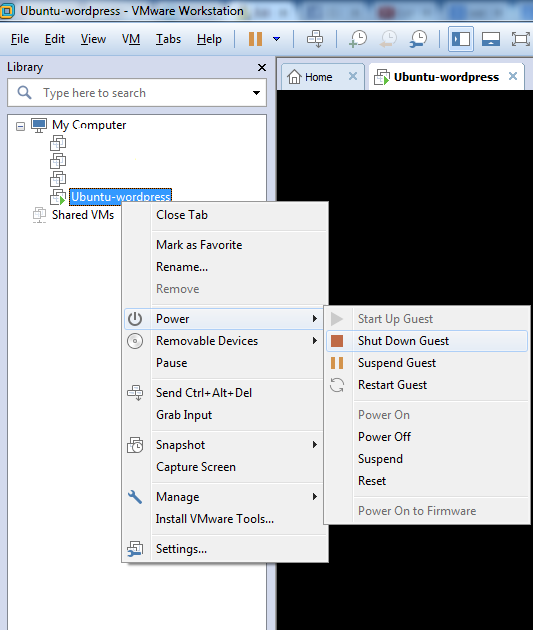This screenshot has width=533, height=634.
Task: Open the VM menu
Action: (131, 39)
